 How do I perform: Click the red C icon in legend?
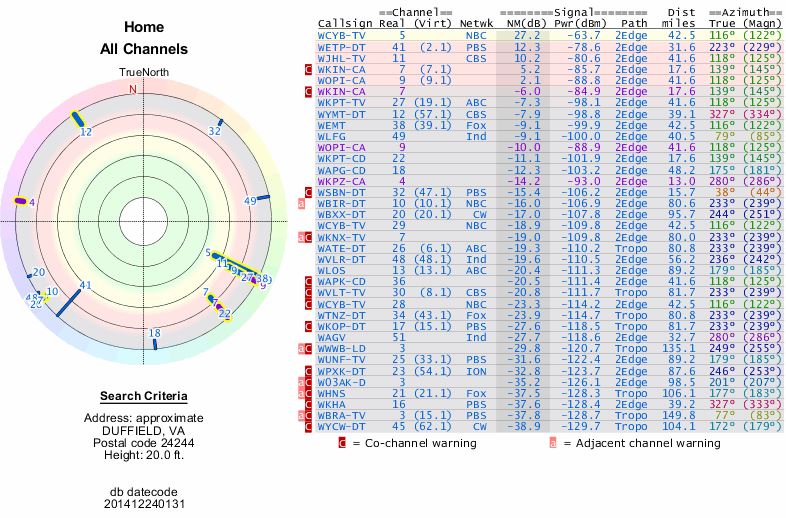pos(342,443)
